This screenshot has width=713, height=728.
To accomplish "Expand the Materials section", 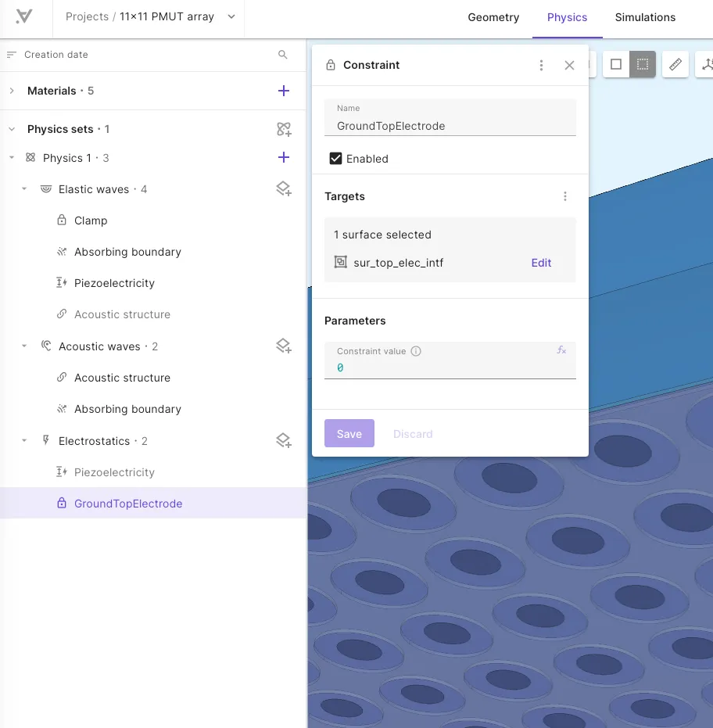I will point(12,91).
